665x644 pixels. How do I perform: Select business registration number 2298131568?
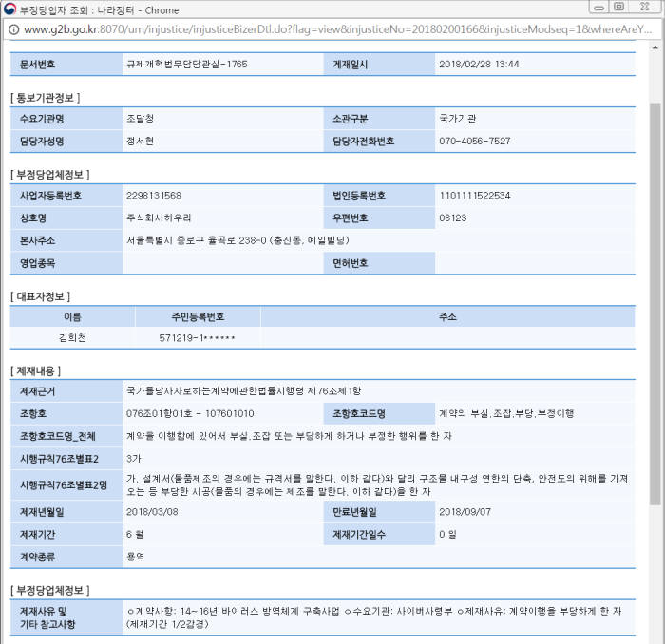point(154,196)
